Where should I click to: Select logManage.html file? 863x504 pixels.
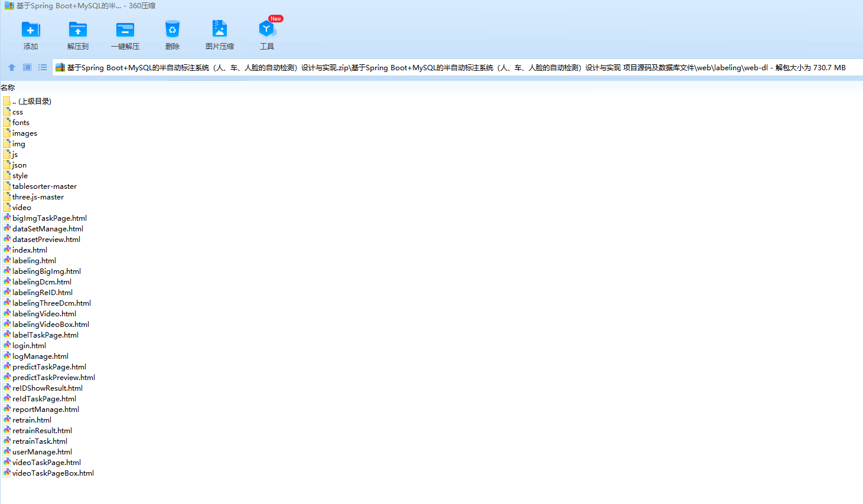(35, 356)
